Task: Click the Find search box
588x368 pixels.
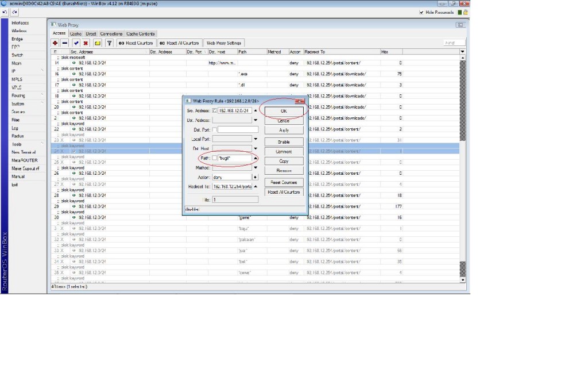Action: pyautogui.click(x=454, y=43)
